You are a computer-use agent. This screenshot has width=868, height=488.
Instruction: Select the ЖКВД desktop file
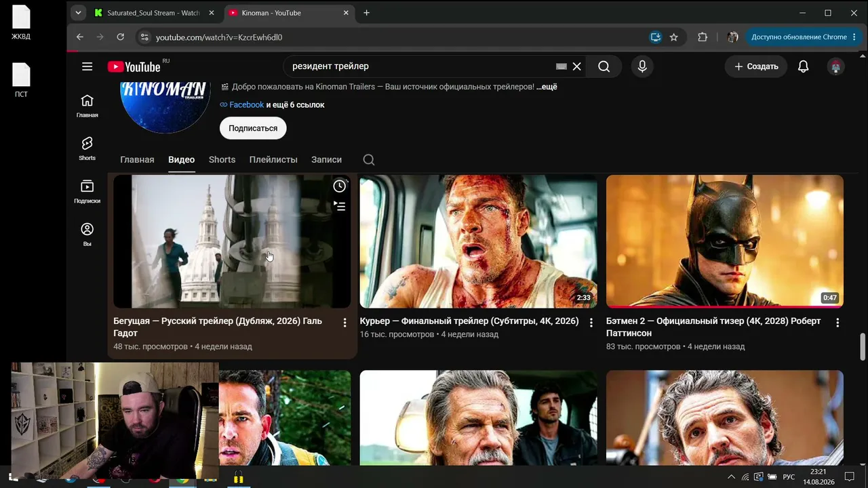[21, 23]
